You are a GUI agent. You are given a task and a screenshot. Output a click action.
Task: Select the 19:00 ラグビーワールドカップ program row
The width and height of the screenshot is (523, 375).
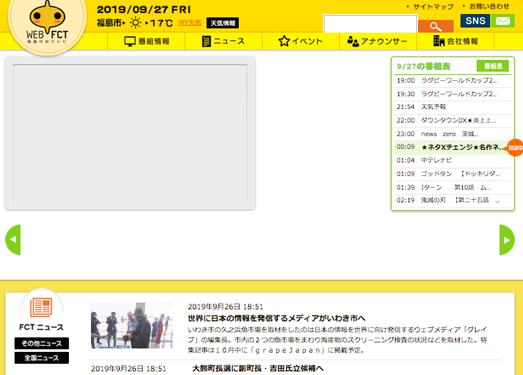click(453, 80)
